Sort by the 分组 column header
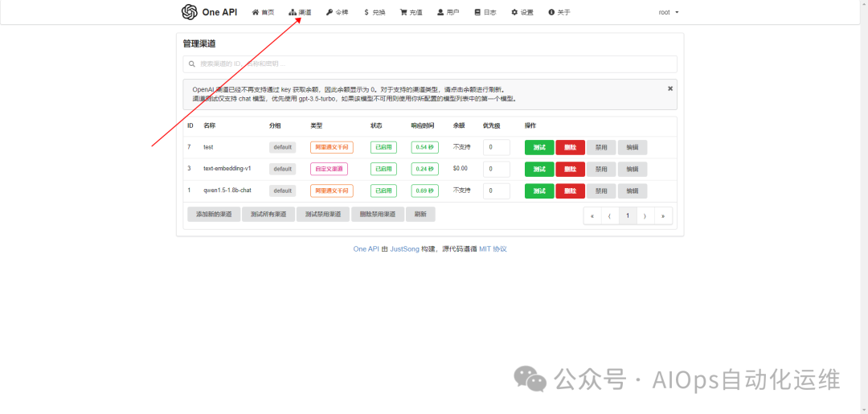 click(x=275, y=125)
